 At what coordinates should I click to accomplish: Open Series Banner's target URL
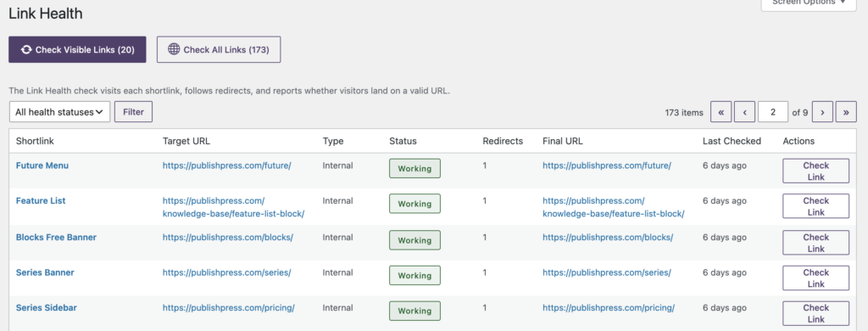coord(226,272)
